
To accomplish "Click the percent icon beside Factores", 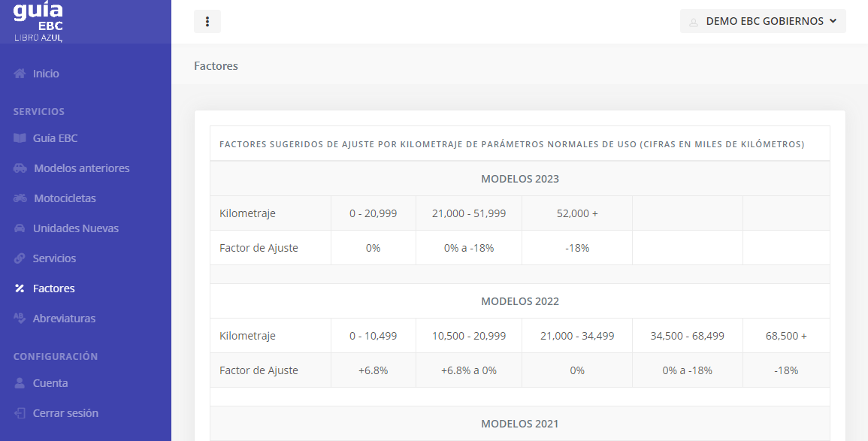I will pos(20,288).
